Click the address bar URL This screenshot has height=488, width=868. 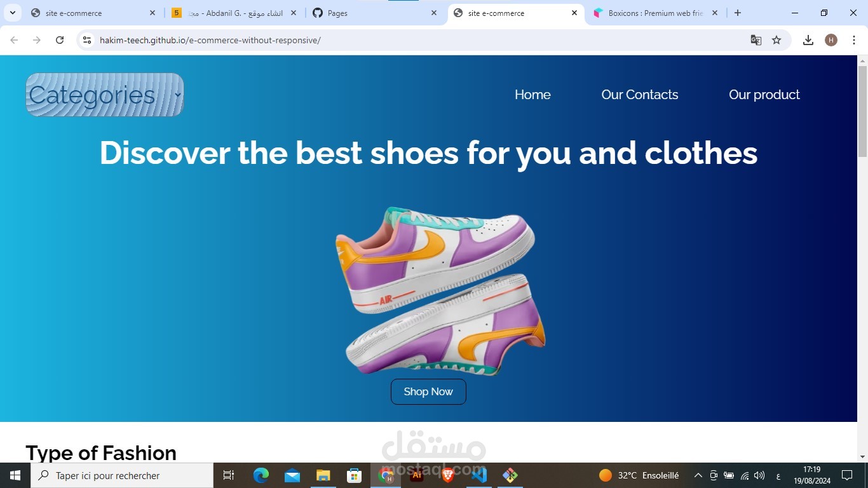coord(210,40)
